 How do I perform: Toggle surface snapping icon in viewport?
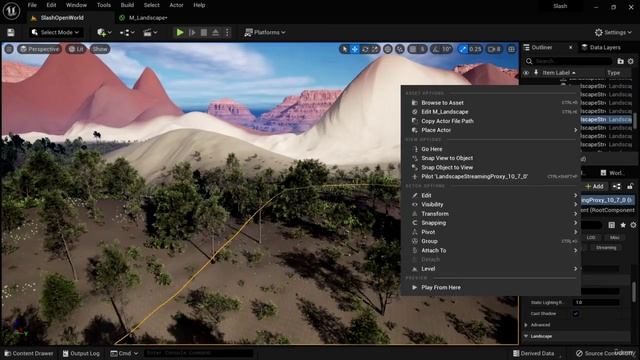tap(400, 49)
